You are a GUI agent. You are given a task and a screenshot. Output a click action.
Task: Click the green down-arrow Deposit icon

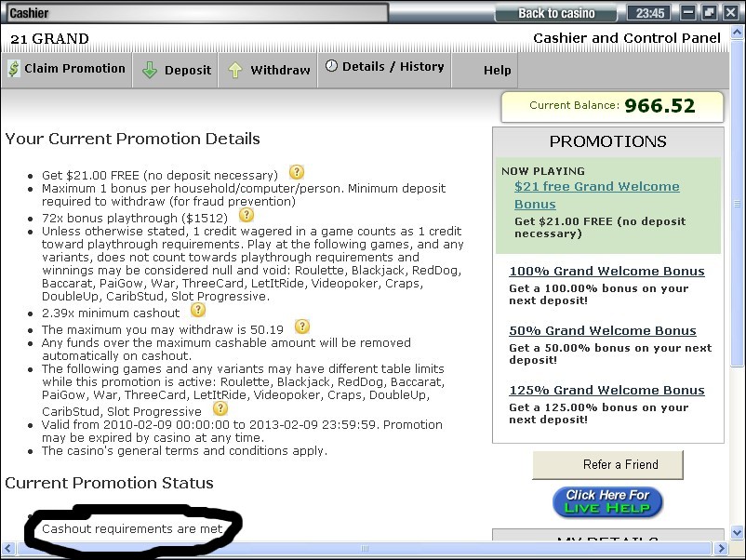[x=150, y=70]
